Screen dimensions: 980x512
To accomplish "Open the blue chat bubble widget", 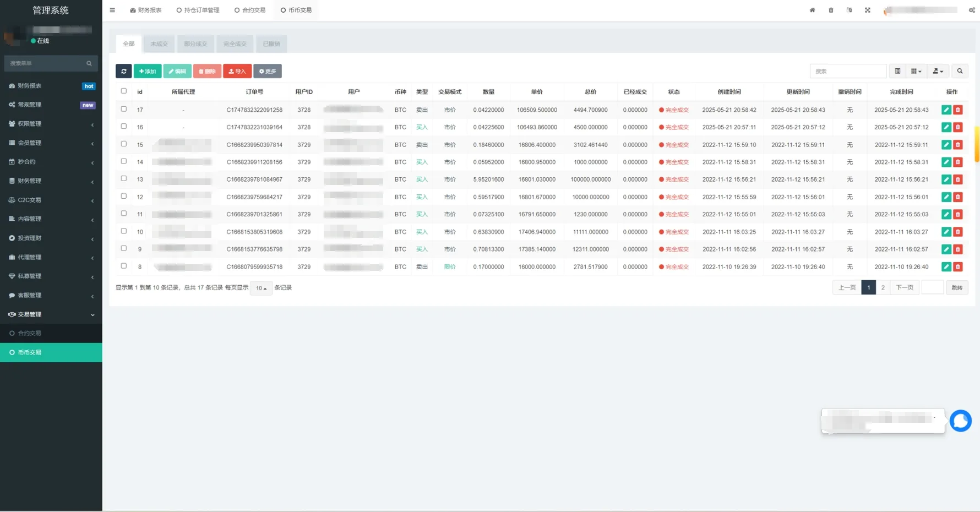I will pyautogui.click(x=961, y=421).
